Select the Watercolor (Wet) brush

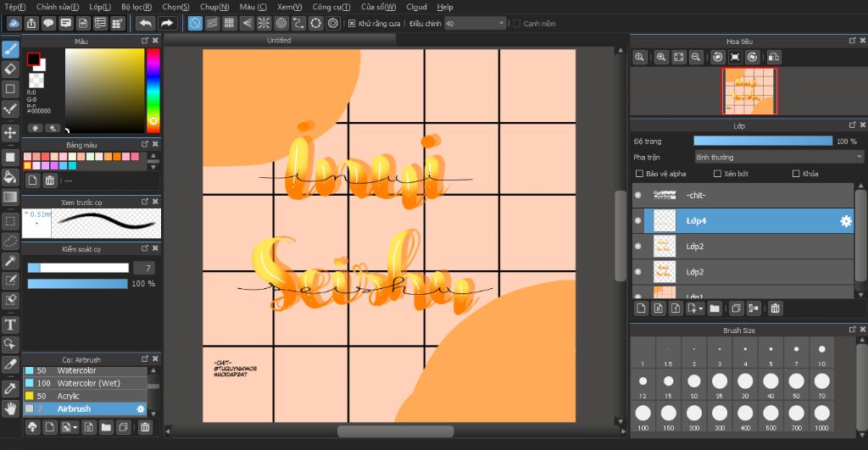(86, 383)
